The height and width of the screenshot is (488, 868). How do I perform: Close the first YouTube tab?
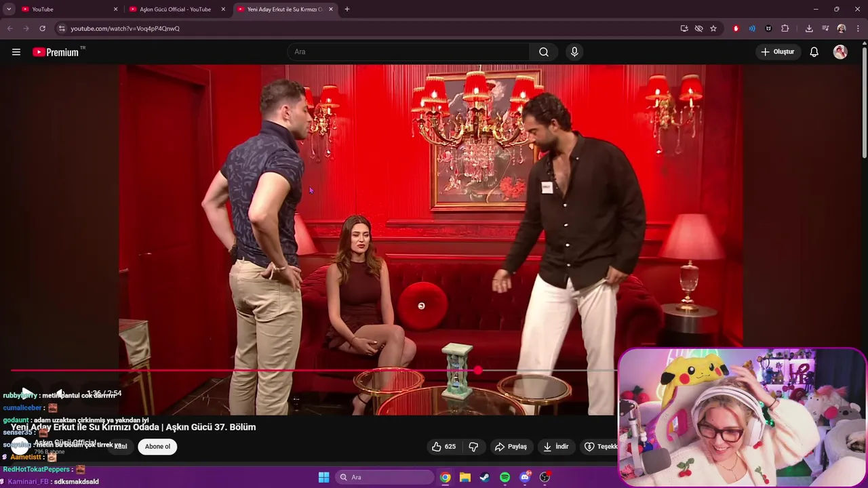coord(115,9)
